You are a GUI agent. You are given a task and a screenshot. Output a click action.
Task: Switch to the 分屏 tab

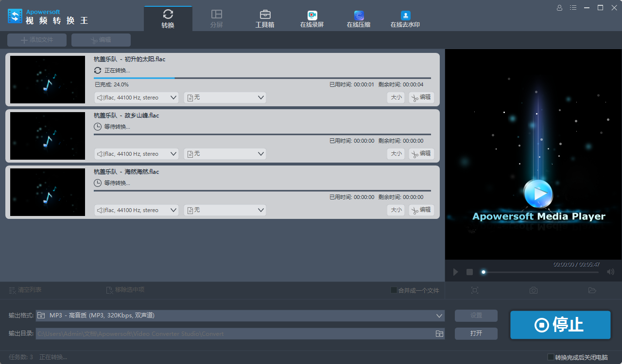pyautogui.click(x=217, y=18)
